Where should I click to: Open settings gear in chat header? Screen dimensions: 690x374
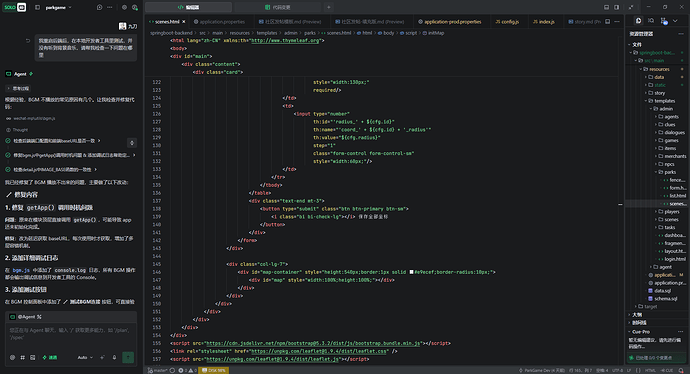tap(125, 7)
